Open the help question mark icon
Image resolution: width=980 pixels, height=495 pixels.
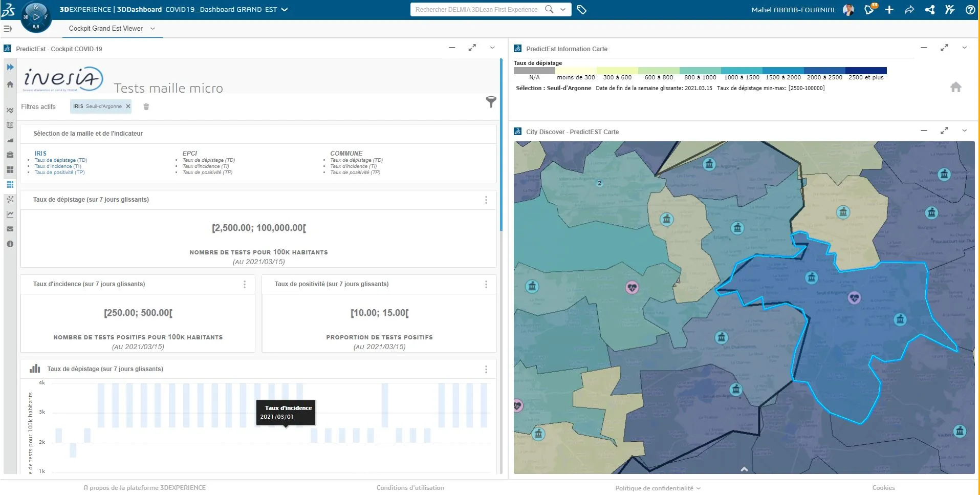[x=970, y=10]
